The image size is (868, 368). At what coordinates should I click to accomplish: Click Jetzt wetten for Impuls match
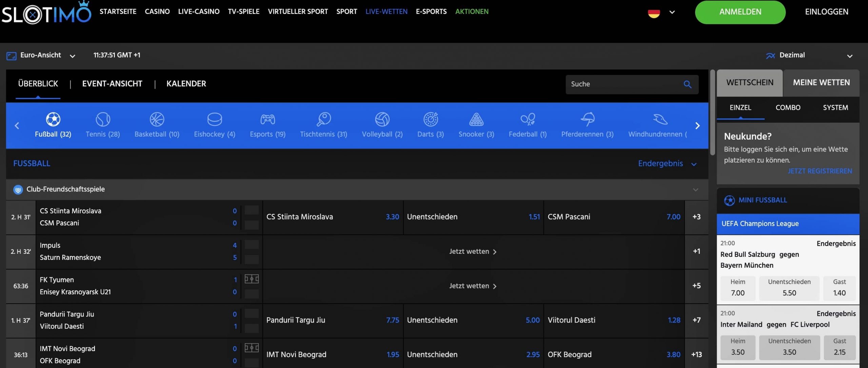click(x=473, y=252)
